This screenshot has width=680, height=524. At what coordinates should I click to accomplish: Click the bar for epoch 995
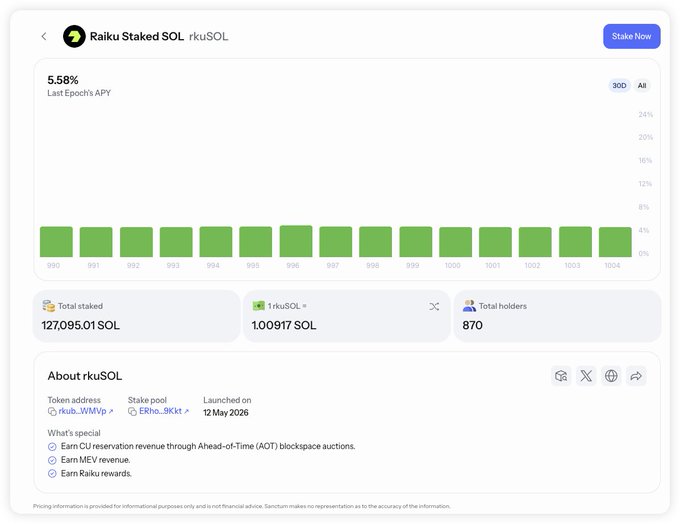(256, 242)
